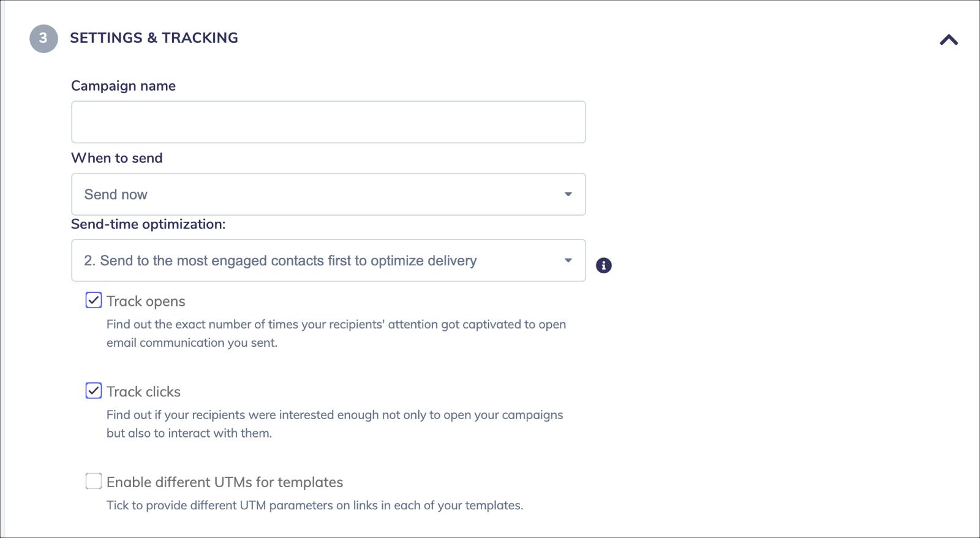Click the info icon beside Send-time optimization

[603, 265]
